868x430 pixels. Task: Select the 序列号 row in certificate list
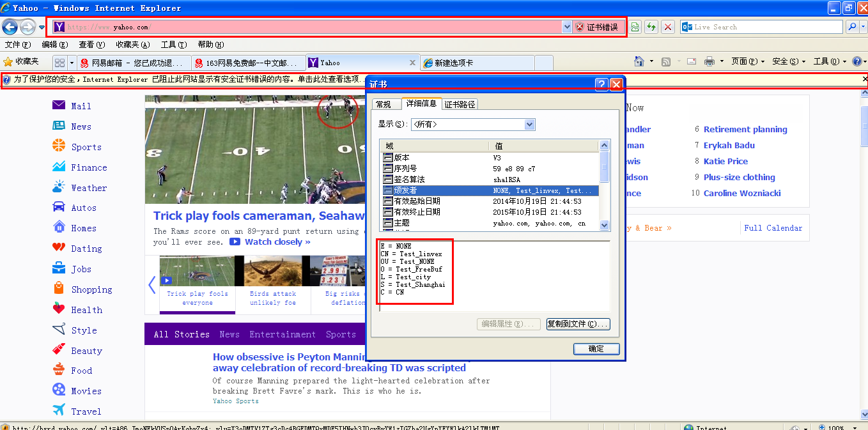[x=490, y=169]
